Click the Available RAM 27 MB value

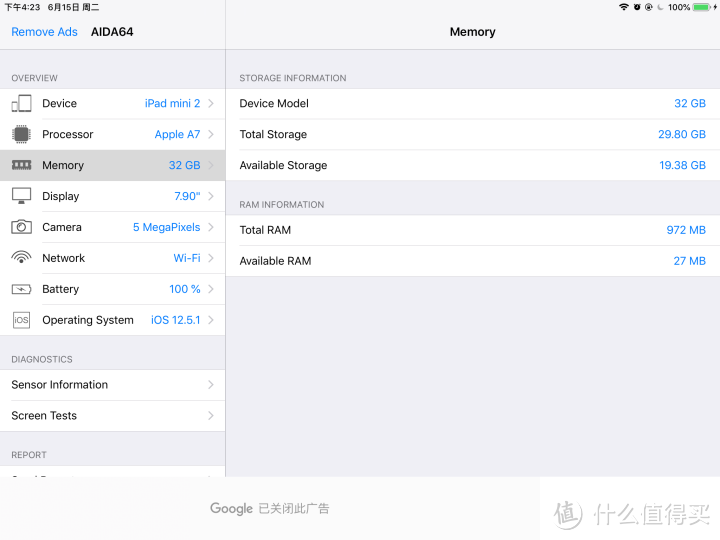pyautogui.click(x=689, y=261)
